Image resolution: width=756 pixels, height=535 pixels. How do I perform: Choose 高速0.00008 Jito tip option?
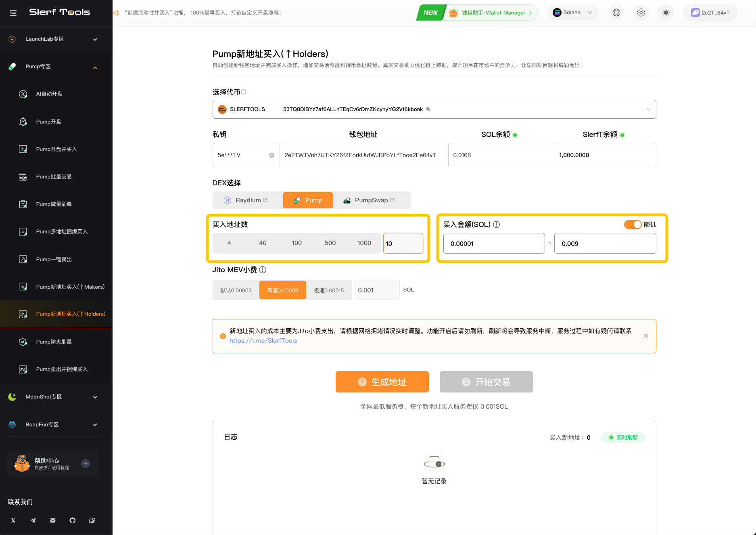click(x=283, y=290)
